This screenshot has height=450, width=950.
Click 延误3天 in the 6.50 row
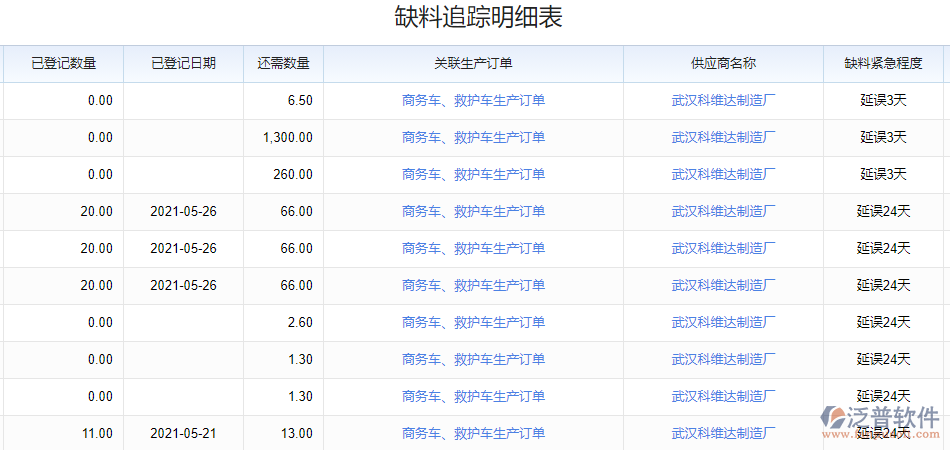[x=883, y=100]
